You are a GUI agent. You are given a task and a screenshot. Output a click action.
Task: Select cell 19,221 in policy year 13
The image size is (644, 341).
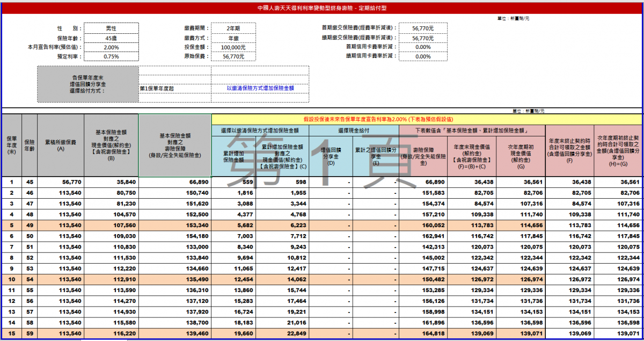tap(282, 311)
